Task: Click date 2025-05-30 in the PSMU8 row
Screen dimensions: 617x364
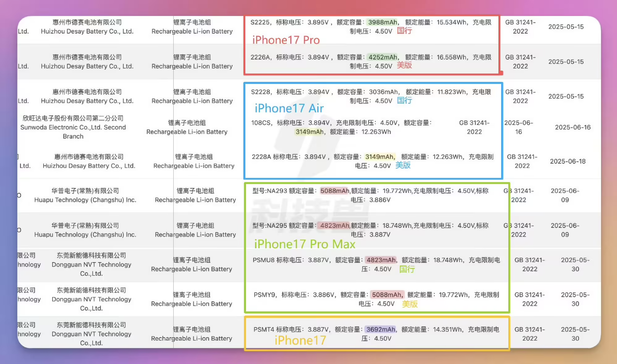Action: [x=575, y=264]
